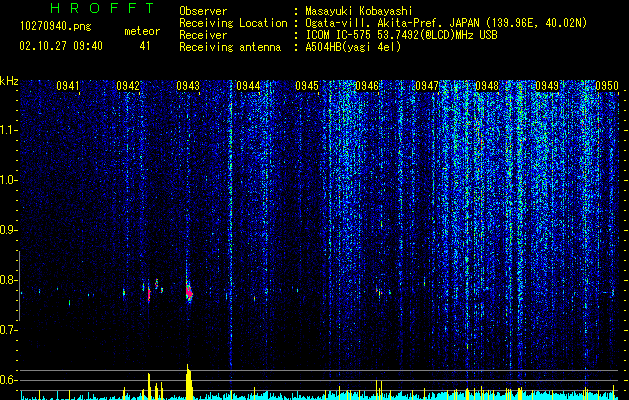The width and height of the screenshot is (629, 400).
Task: Click the Receiver label
Action: point(203,35)
